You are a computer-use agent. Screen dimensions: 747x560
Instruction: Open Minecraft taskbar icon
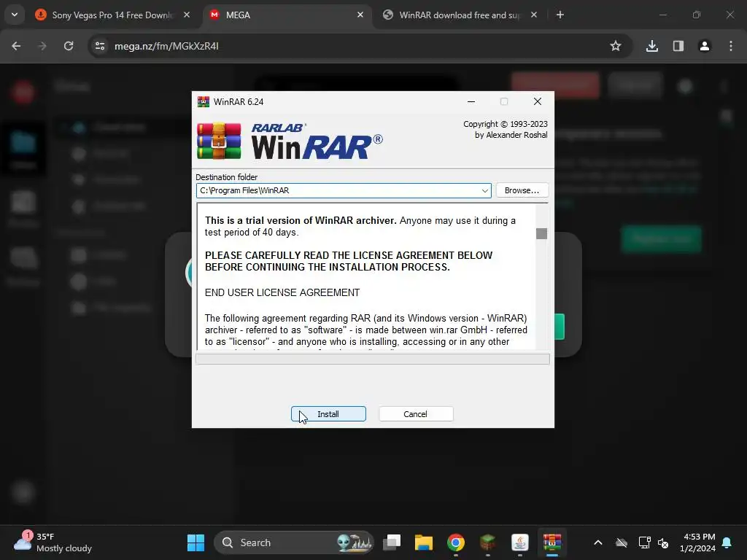pyautogui.click(x=488, y=542)
